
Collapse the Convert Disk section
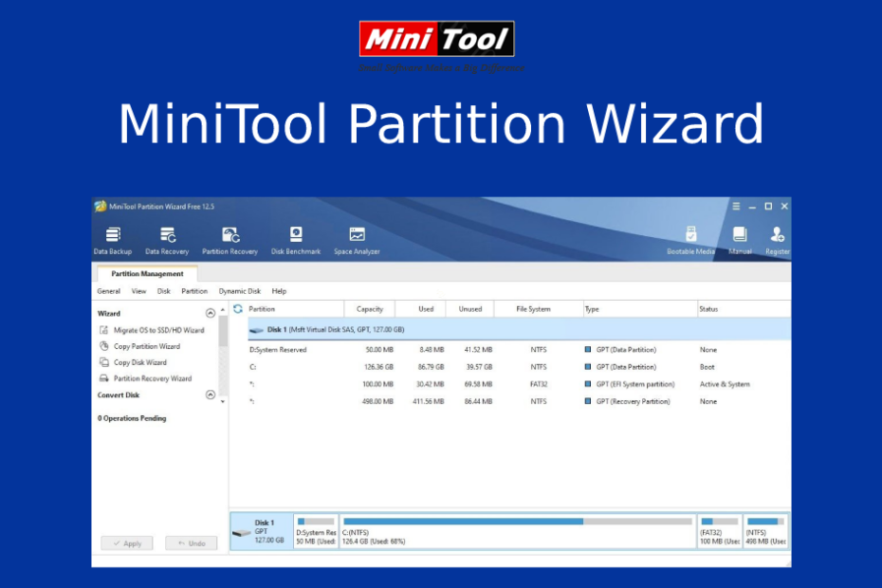(211, 395)
